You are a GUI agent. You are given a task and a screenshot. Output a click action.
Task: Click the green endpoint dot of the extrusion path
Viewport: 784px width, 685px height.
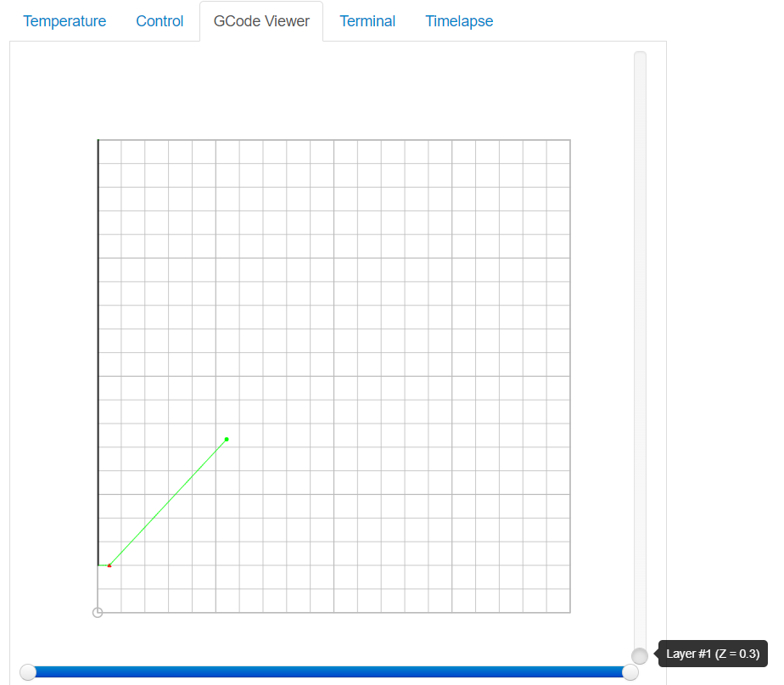click(x=227, y=439)
